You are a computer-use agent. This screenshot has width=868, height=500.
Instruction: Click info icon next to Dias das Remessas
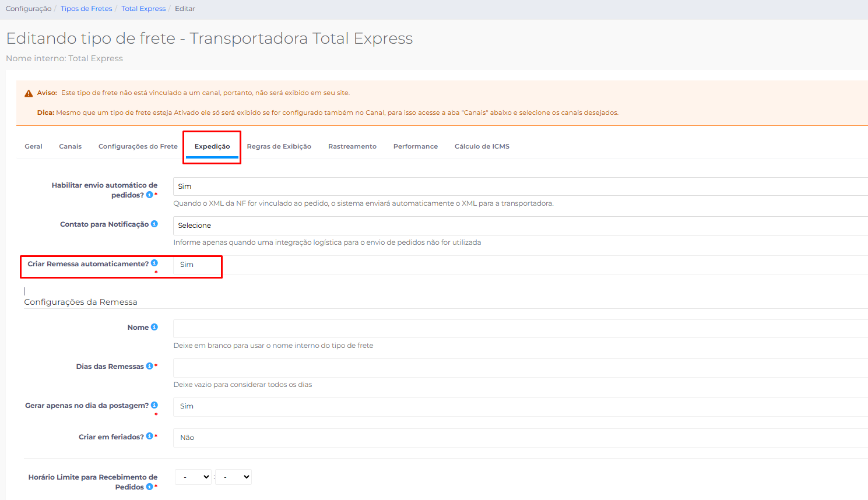[149, 366]
